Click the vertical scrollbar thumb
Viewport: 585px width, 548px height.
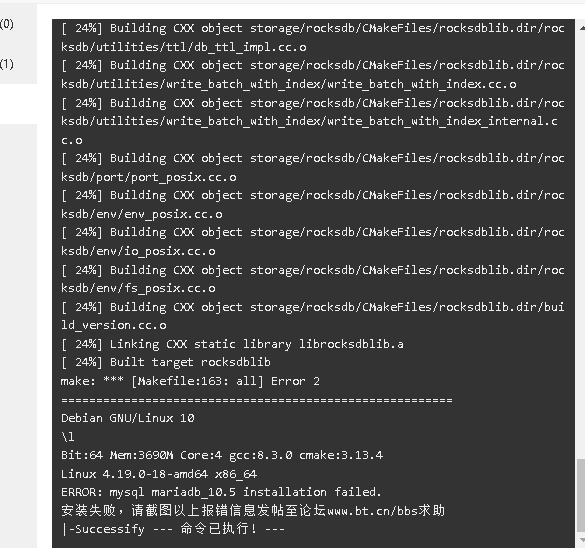581,495
